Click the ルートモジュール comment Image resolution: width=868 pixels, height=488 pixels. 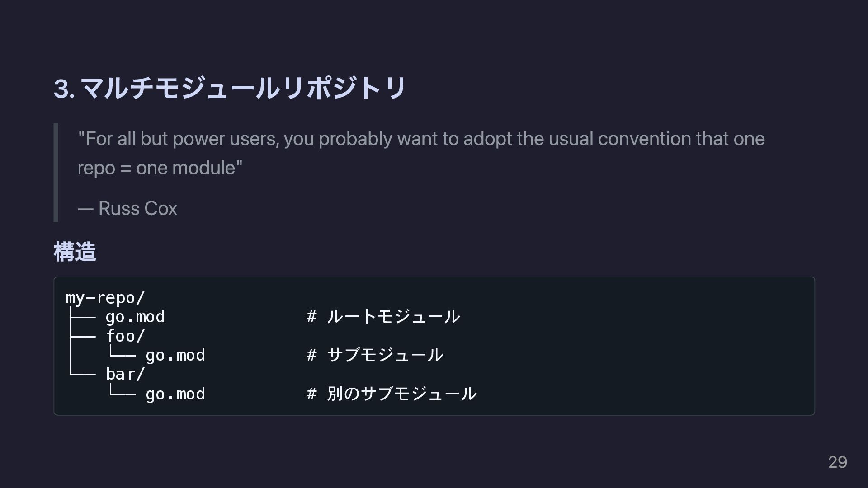click(393, 317)
